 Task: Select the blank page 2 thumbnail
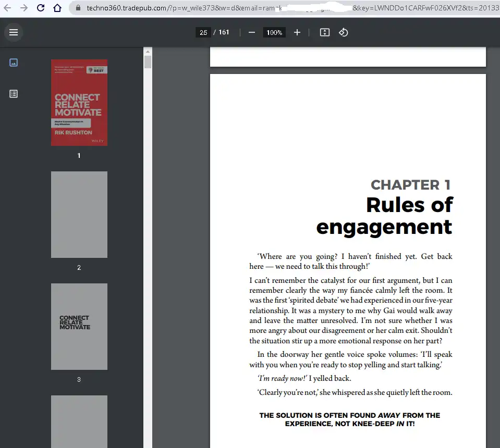[79, 215]
